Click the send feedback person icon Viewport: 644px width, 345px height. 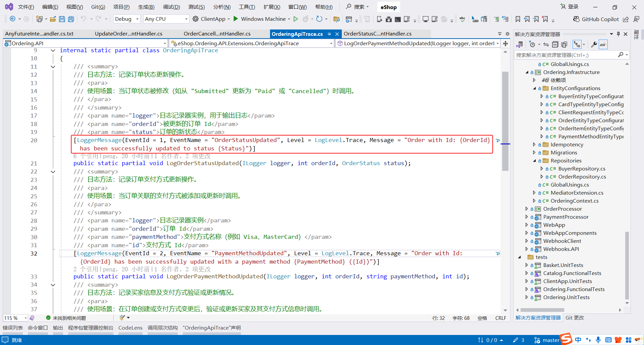pyautogui.click(x=636, y=19)
